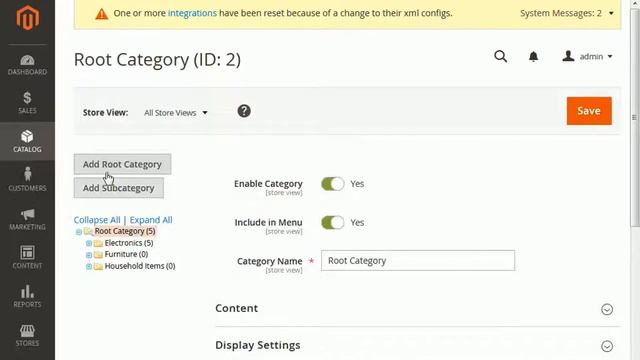Open the admin account dropdown
The width and height of the screenshot is (640, 360).
tap(587, 56)
